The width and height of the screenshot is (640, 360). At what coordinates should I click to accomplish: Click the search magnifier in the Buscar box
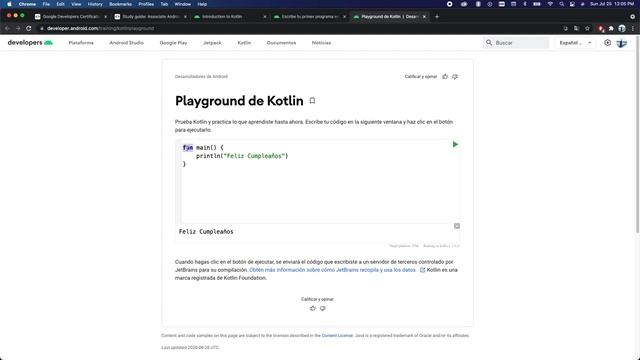(x=489, y=42)
